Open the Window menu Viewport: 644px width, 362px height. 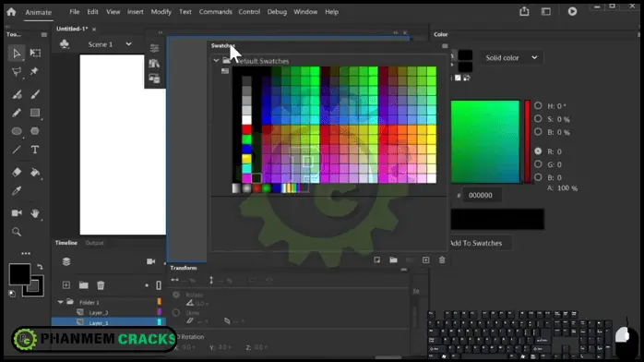[305, 12]
